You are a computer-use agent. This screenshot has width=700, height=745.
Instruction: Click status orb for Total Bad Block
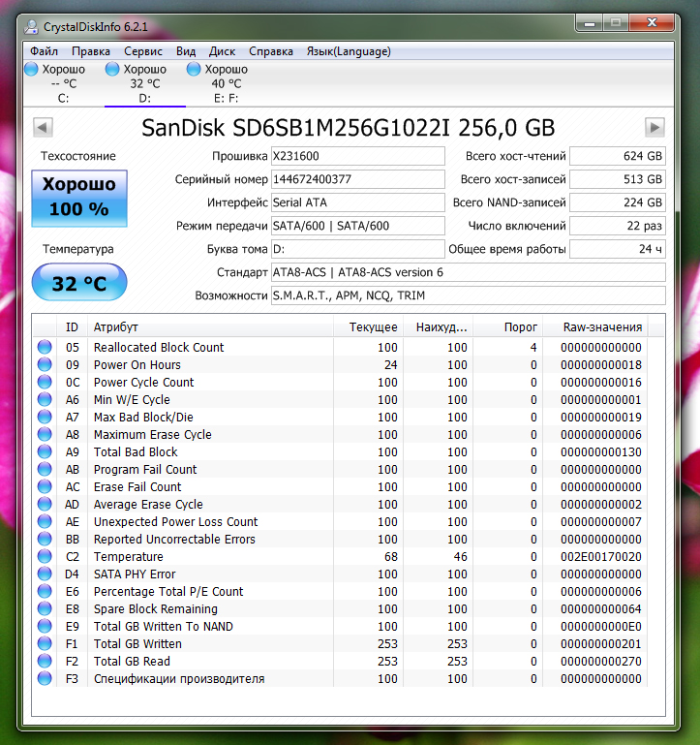click(x=45, y=451)
